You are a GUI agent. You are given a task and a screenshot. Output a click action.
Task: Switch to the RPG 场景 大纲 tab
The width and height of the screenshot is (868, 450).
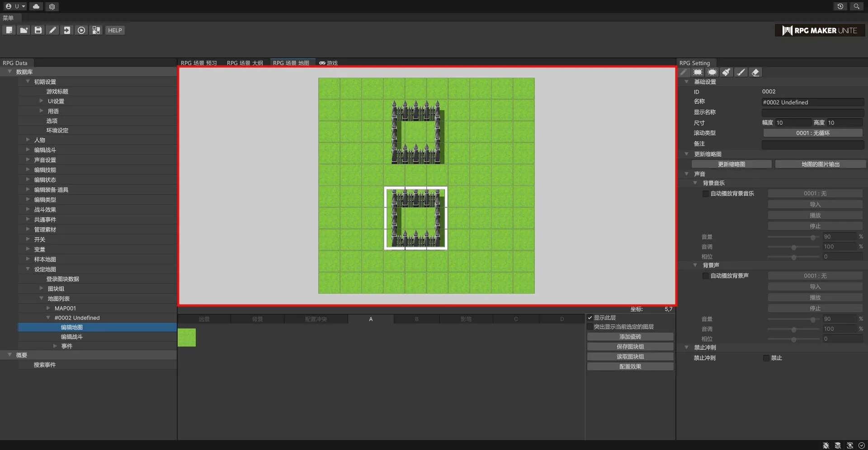[x=245, y=63]
